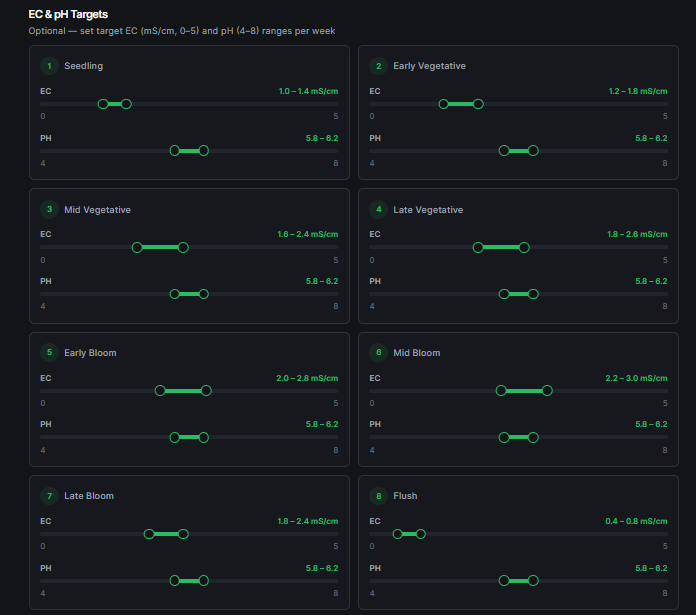Click Seedling EC slider upper handle
This screenshot has width=696, height=615.
(126, 104)
